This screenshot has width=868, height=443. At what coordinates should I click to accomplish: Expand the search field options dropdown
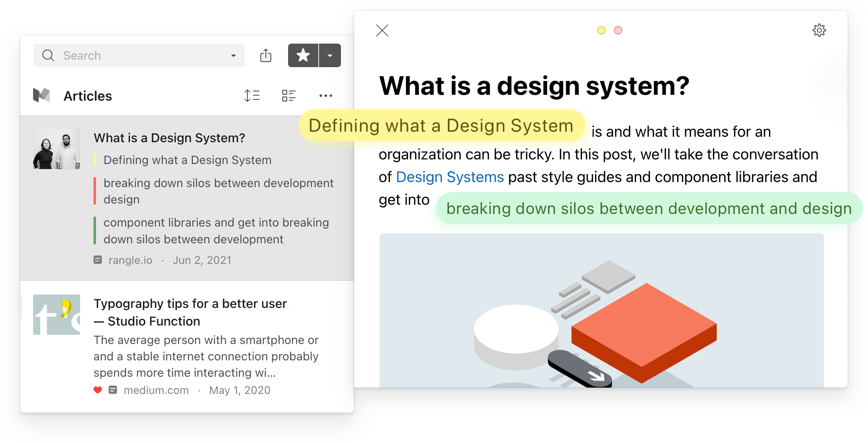(234, 56)
